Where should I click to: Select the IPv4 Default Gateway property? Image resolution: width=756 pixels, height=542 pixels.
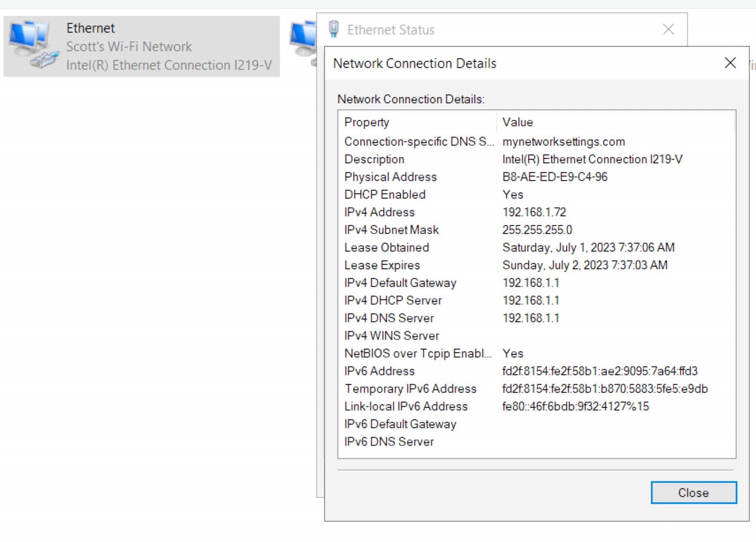pos(400,283)
